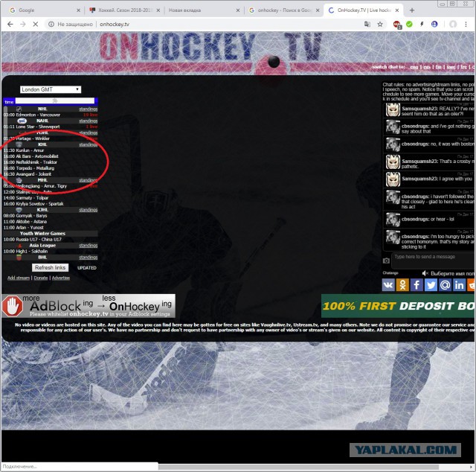This screenshot has height=472, width=476.
Task: Open the Russia U17 - China U17 game
Action: tap(39, 239)
